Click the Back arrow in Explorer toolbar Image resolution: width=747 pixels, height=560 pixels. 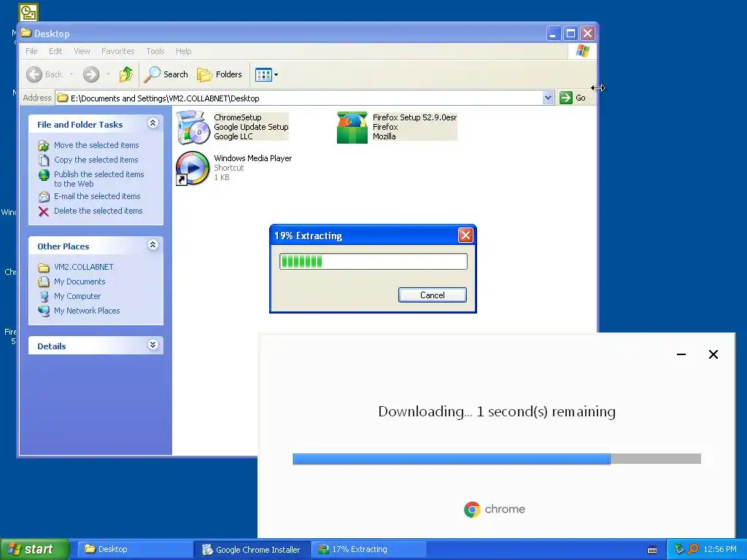(x=34, y=74)
